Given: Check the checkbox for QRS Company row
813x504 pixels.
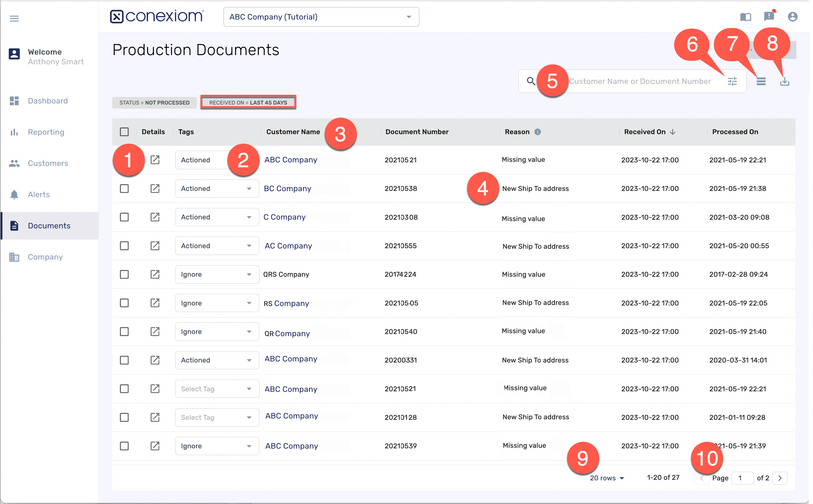Looking at the screenshot, I should click(124, 274).
